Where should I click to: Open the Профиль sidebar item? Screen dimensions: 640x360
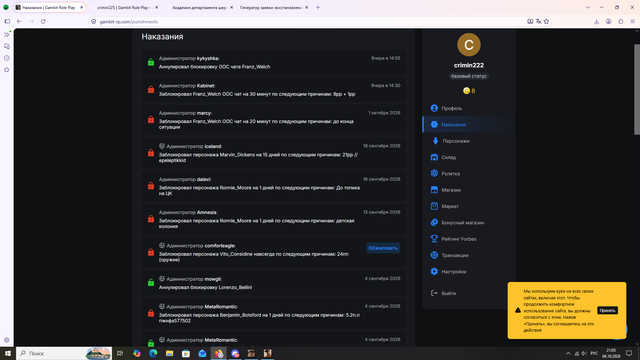446,108
